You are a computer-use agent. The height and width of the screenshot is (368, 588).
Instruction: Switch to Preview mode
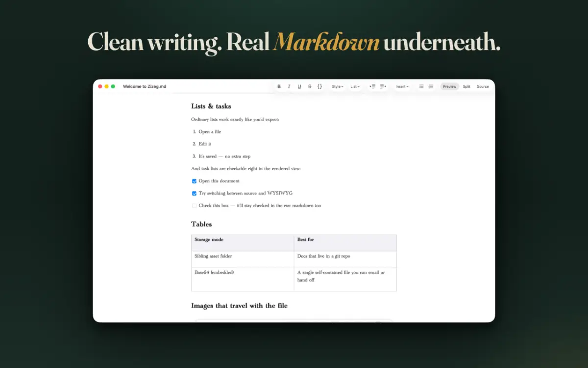(x=450, y=86)
